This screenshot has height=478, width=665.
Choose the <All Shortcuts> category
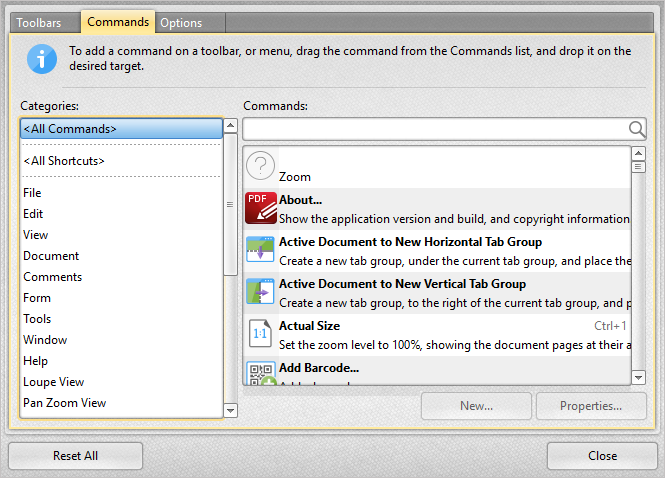64,161
